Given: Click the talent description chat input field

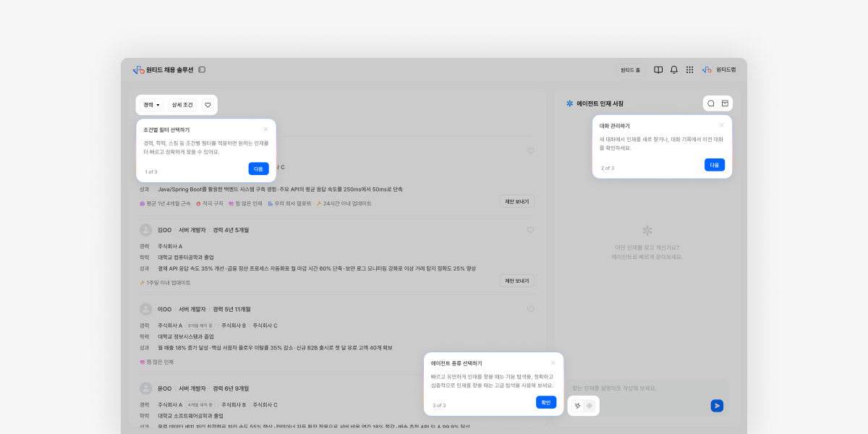Looking at the screenshot, I should (637, 388).
